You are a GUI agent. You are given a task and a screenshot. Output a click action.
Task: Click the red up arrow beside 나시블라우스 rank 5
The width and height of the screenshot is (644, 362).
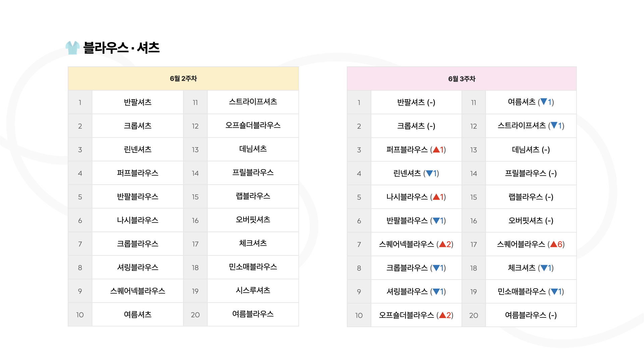pos(436,197)
